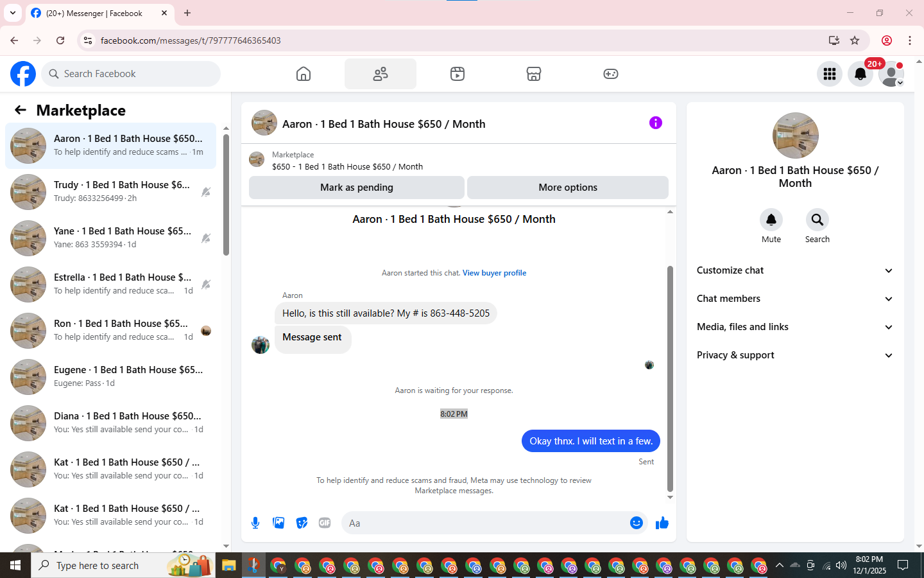This screenshot has height=578, width=924.
Task: Open Chrome profile icon in toolbar
Action: tap(887, 40)
